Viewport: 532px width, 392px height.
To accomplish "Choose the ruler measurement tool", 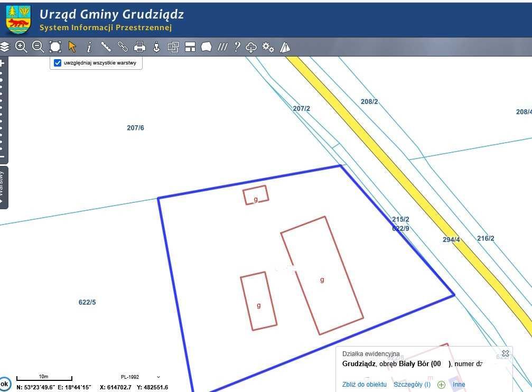I will (106, 46).
